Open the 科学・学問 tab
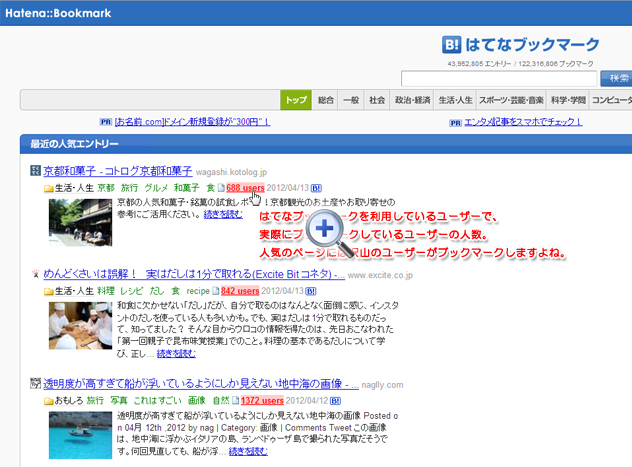This screenshot has height=467, width=632. (x=568, y=100)
